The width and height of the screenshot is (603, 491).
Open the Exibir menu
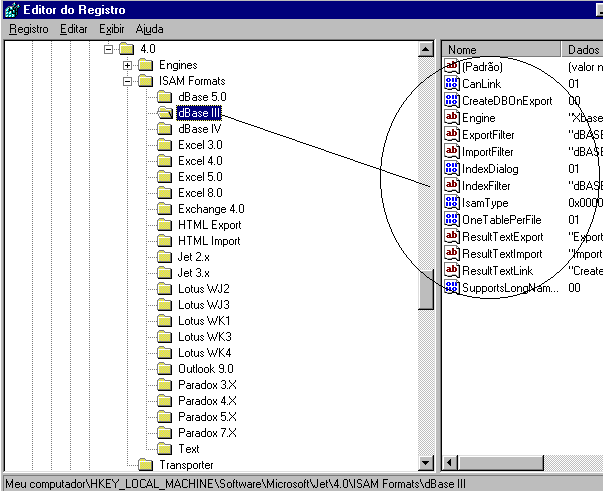click(112, 29)
